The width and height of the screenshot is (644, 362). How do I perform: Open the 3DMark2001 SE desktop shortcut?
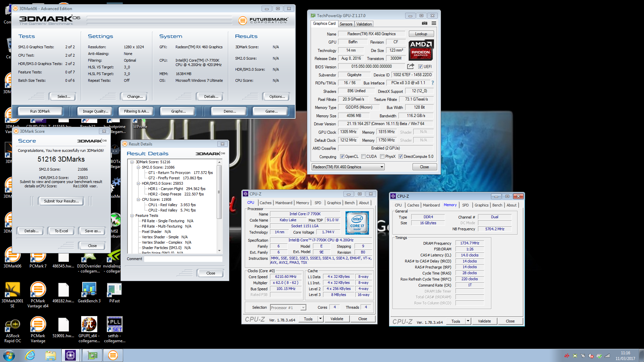click(12, 295)
